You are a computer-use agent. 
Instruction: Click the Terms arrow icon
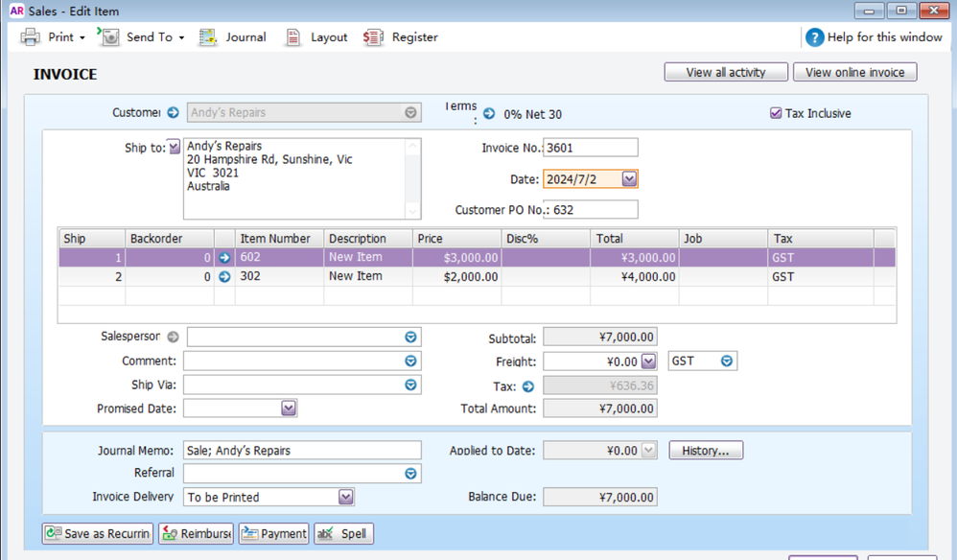click(489, 113)
